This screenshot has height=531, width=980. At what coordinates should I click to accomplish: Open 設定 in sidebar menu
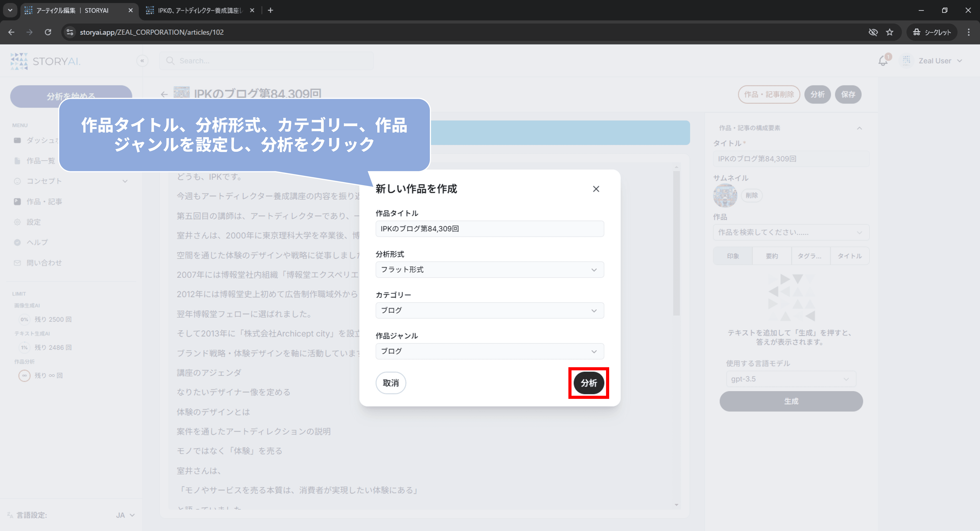33,222
